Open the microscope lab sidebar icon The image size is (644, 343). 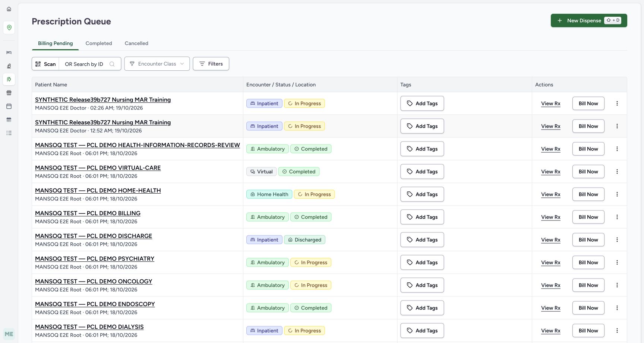(9, 66)
